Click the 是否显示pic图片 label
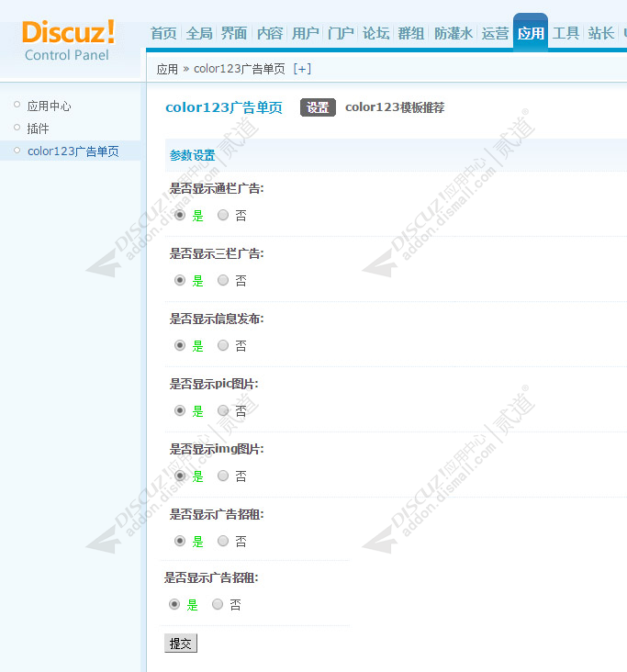The height and width of the screenshot is (672, 627). 214,384
